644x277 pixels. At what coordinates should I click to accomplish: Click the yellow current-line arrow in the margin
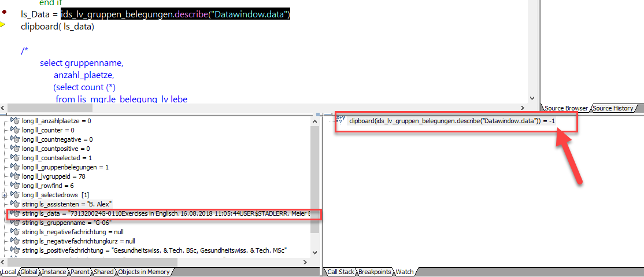pyautogui.click(x=2, y=24)
